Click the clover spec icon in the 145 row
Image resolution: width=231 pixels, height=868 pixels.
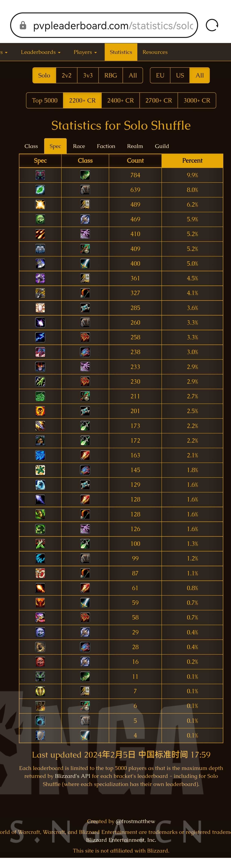[40, 470]
